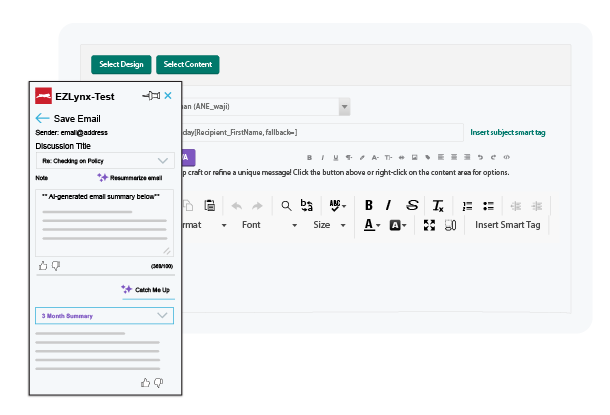Go back with the Save Email arrow

[42, 118]
